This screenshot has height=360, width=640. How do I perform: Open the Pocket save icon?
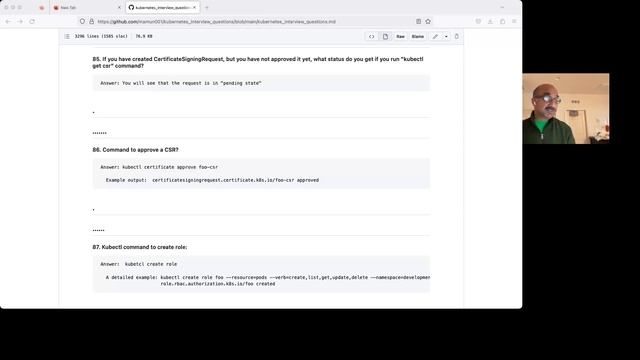[x=478, y=21]
